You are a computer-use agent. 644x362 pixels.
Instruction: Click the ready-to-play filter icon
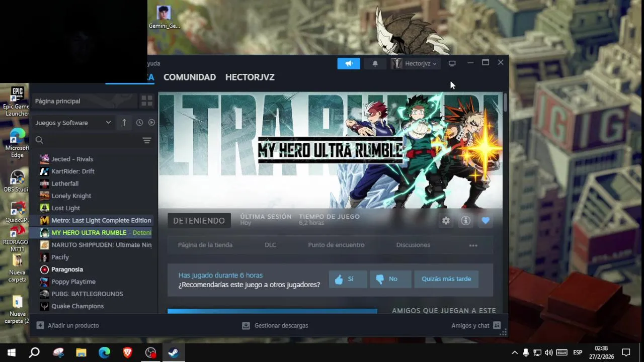click(x=151, y=123)
